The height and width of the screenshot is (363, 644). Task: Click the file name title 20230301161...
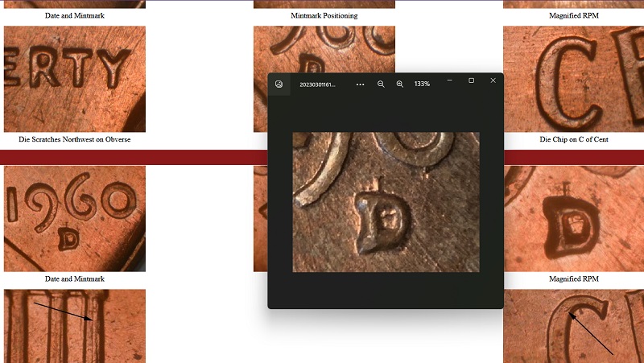coord(317,85)
